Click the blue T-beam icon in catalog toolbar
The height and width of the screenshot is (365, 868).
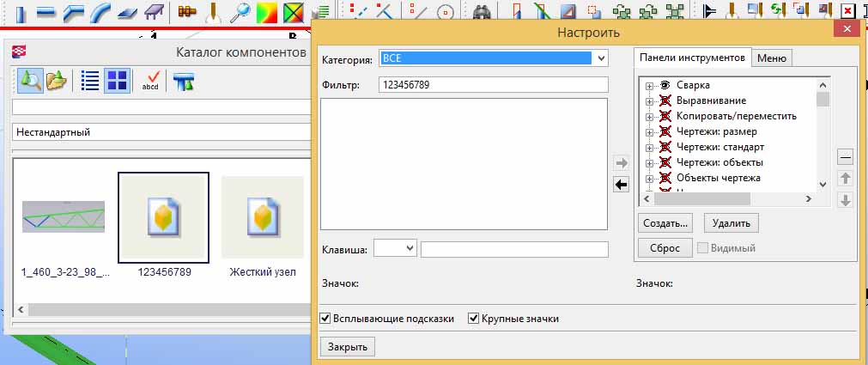tap(183, 82)
